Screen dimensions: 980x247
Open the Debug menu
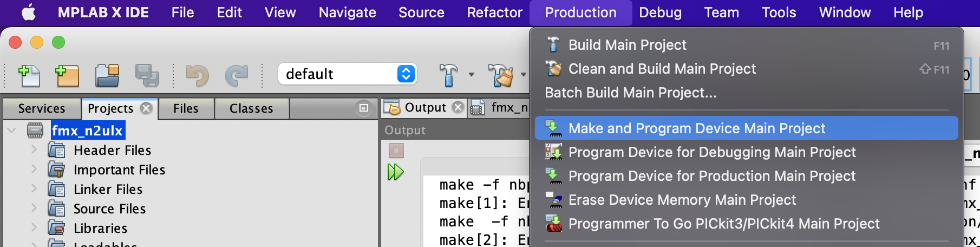(x=660, y=12)
